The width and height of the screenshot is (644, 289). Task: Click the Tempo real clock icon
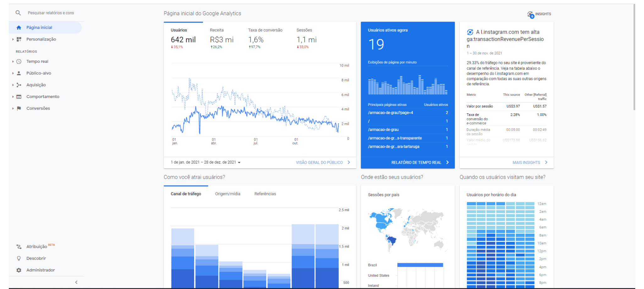[x=19, y=62]
